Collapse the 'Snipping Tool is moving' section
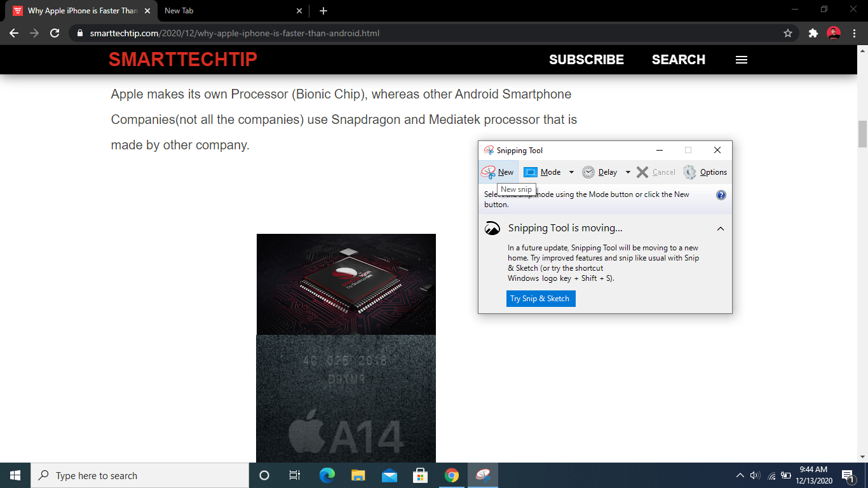868x488 pixels. (721, 229)
